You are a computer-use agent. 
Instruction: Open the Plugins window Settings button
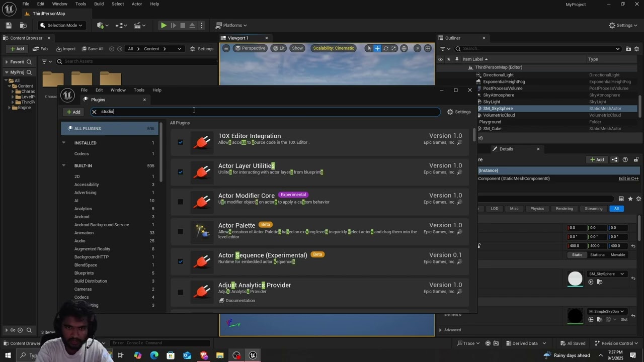458,112
